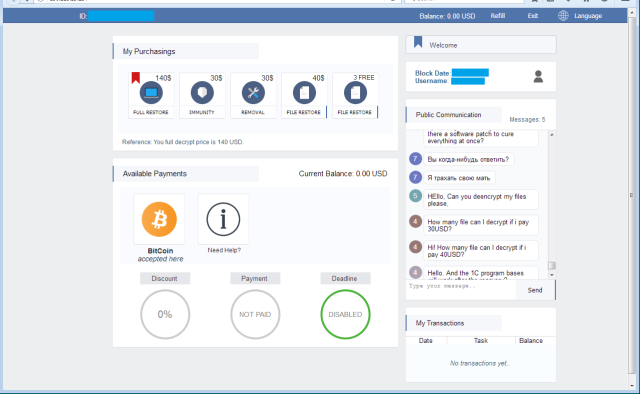Click the chat scrollbar thumb
This screenshot has height=394, width=640.
[552, 266]
